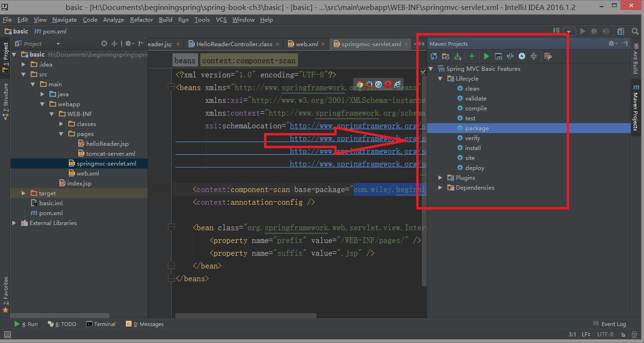644x343 pixels.
Task: Expand the target folder in project tree
Action: click(23, 193)
